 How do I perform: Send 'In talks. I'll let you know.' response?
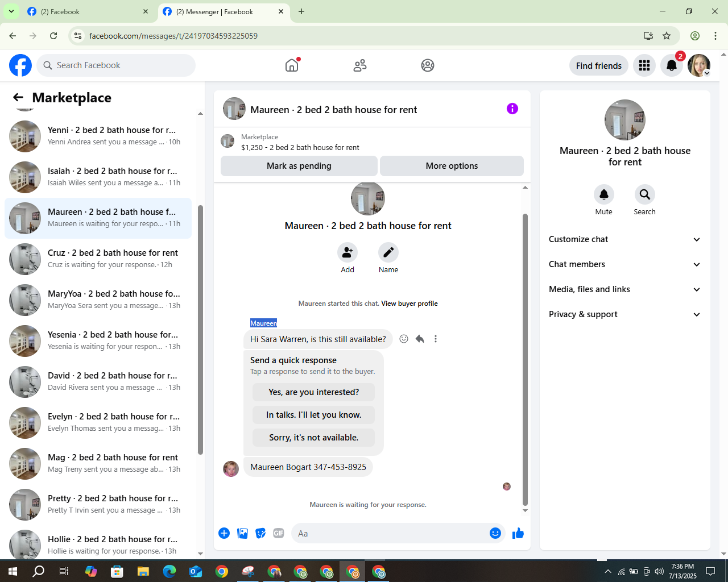point(313,415)
